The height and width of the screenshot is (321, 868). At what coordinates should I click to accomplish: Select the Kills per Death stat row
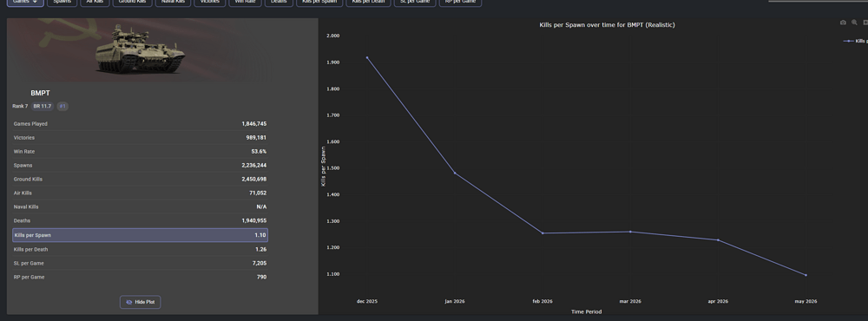[x=140, y=250]
